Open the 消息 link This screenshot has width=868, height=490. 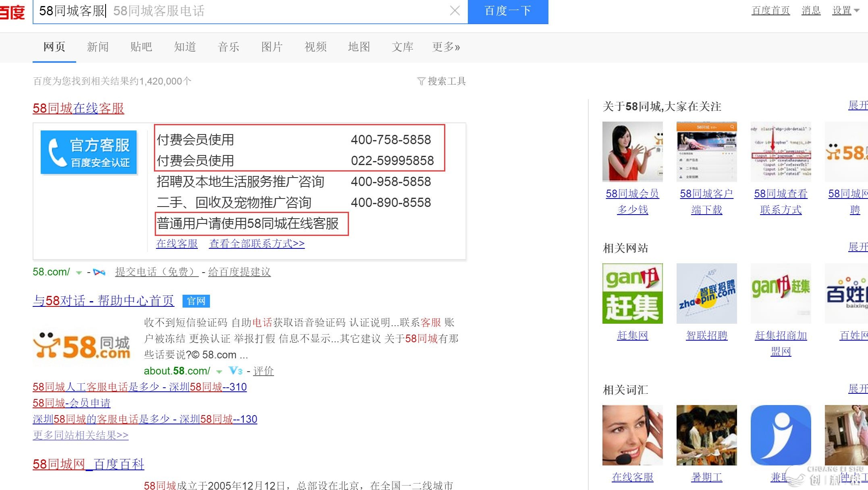(x=811, y=10)
